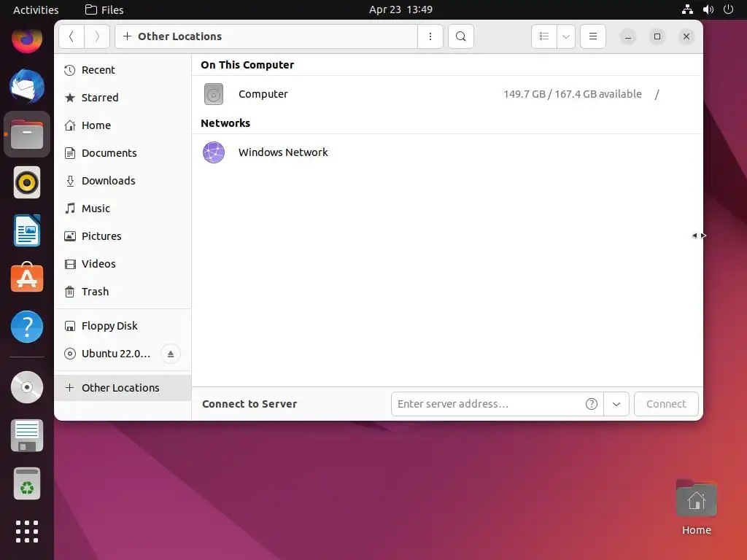Click the optical disc icon in dock
Image resolution: width=747 pixels, height=560 pixels.
(x=27, y=387)
